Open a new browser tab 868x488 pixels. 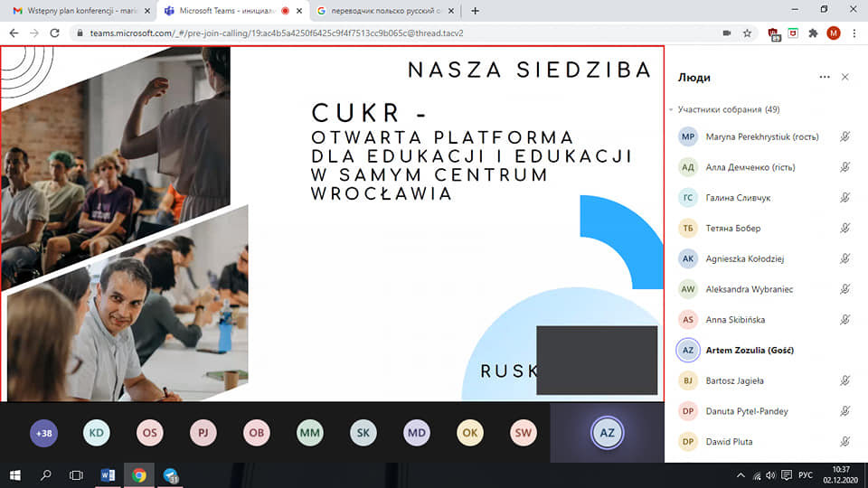point(475,11)
